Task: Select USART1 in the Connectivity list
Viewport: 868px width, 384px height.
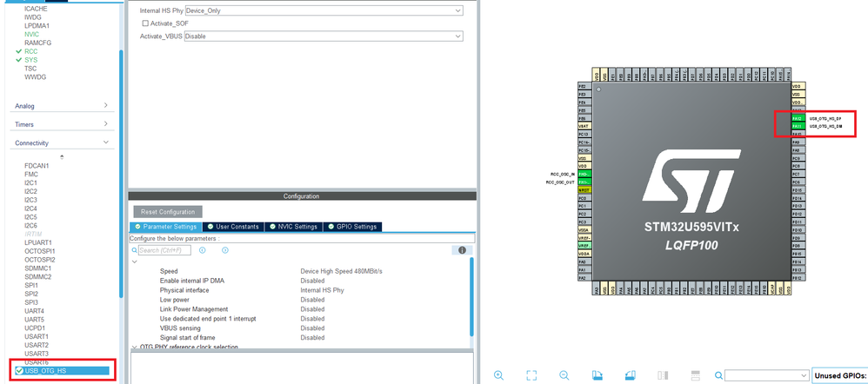Action: pos(37,336)
